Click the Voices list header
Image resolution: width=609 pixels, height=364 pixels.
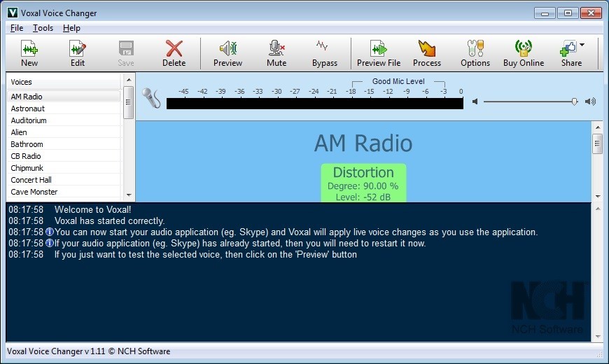[64, 82]
